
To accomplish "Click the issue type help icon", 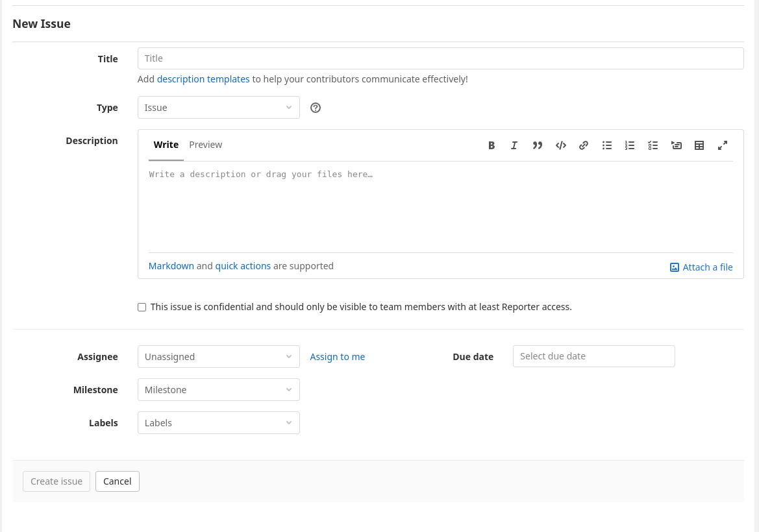I will pos(316,108).
